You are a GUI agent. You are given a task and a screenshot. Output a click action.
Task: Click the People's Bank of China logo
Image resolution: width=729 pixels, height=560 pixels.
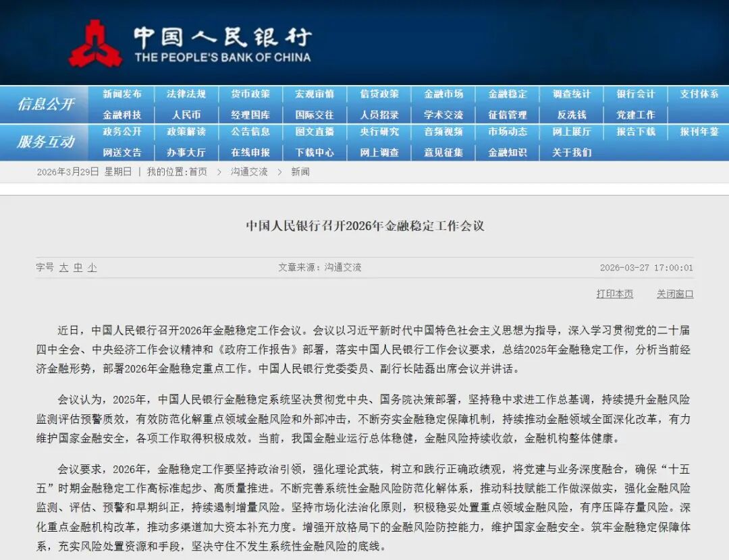click(x=98, y=42)
